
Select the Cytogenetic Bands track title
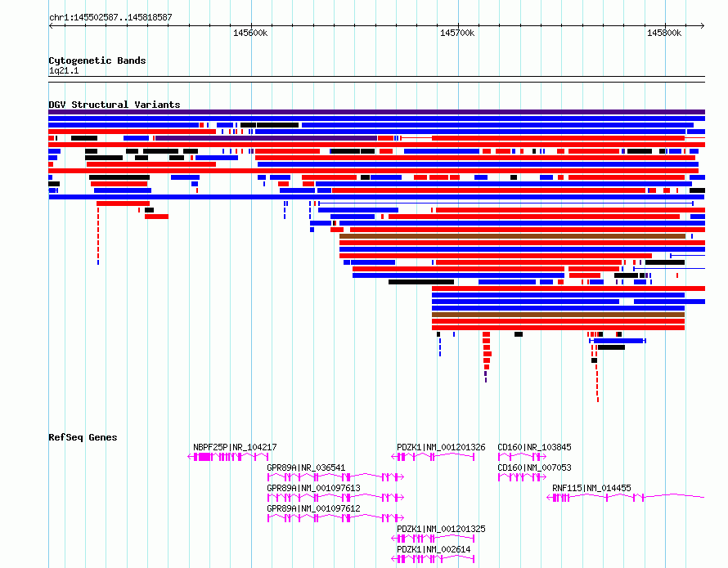[x=97, y=60]
